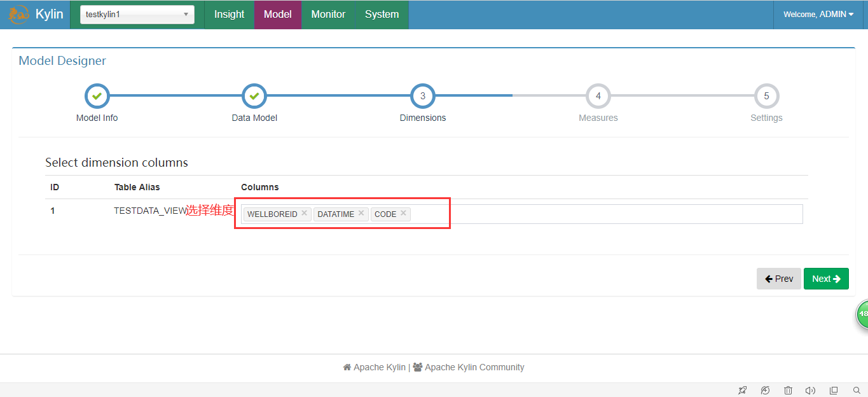Select step 3 Dimensions circle
Image resolution: width=868 pixels, height=397 pixels.
click(423, 96)
